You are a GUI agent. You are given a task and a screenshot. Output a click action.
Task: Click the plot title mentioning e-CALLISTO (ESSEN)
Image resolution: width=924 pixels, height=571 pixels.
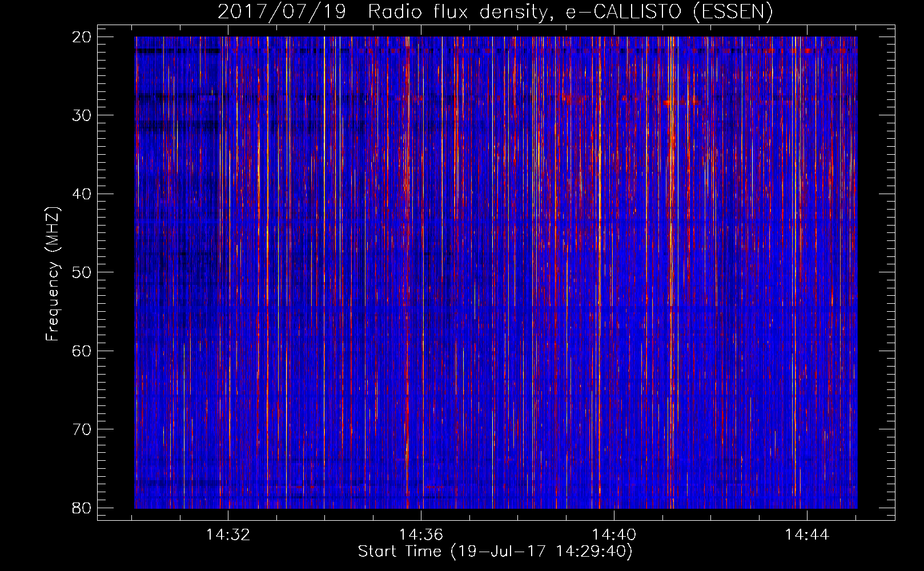[495, 12]
